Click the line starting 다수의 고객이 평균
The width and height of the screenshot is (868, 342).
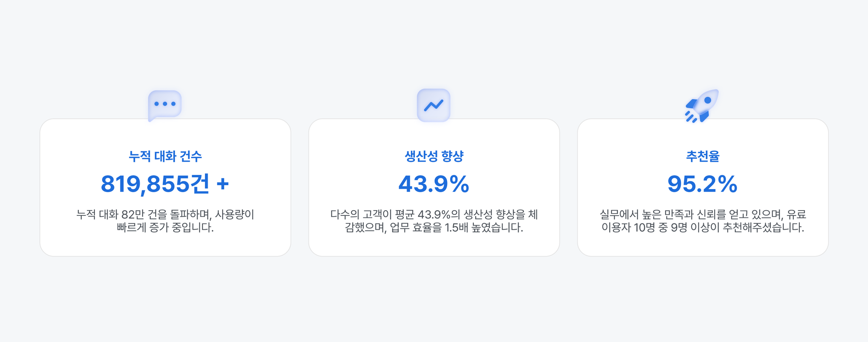[434, 214]
